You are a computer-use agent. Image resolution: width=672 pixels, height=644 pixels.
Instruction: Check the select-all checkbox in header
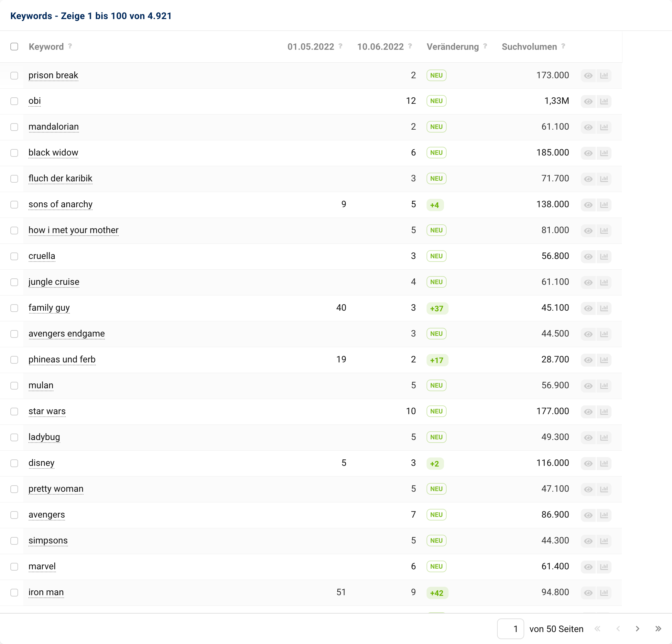pos(14,47)
